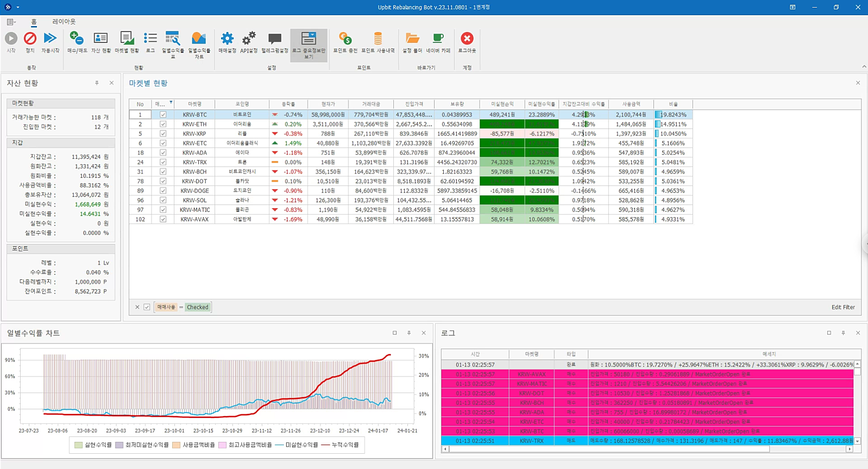
Task: Click the 정지 (stop) icon
Action: [30, 39]
